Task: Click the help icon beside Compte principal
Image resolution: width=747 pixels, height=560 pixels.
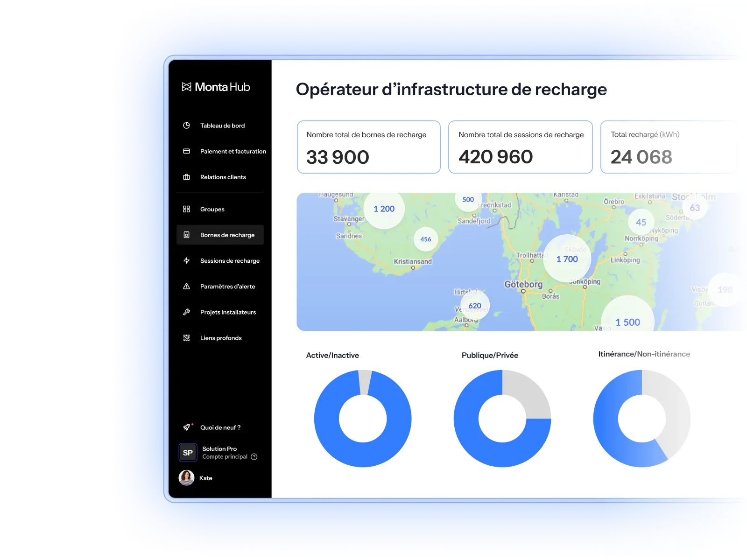Action: coord(254,457)
